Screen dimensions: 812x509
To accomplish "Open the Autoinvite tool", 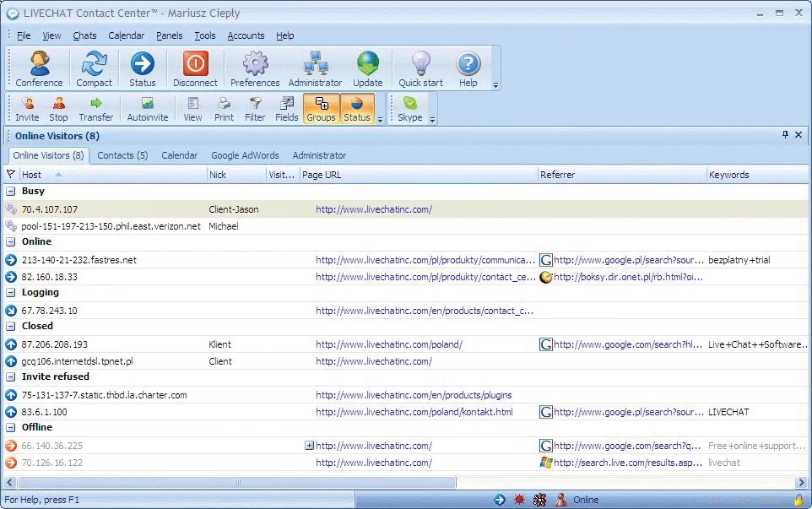I will point(148,110).
